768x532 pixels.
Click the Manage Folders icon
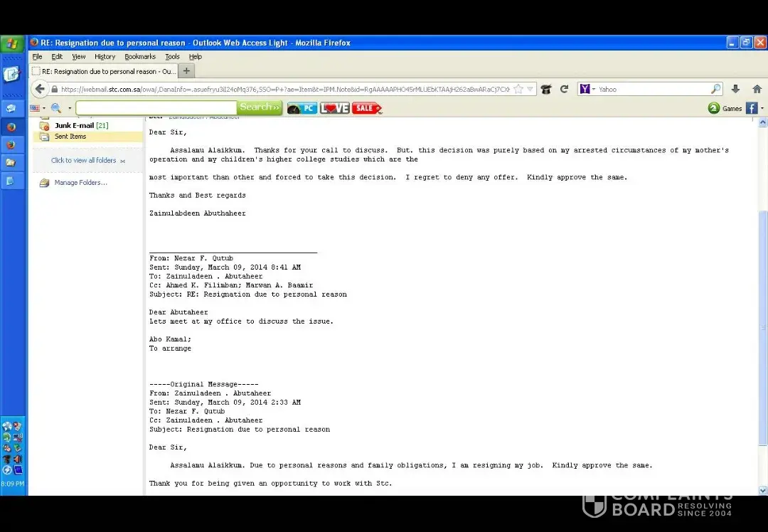(45, 183)
